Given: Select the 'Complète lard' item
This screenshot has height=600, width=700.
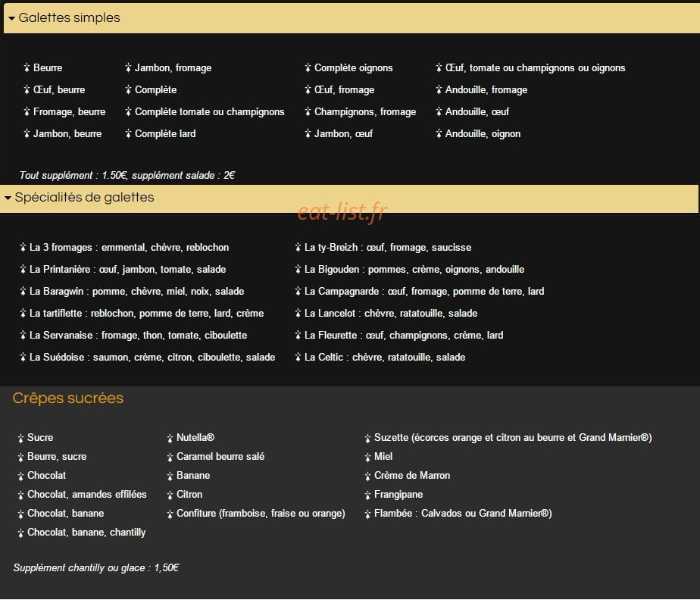Looking at the screenshot, I should point(165,133).
